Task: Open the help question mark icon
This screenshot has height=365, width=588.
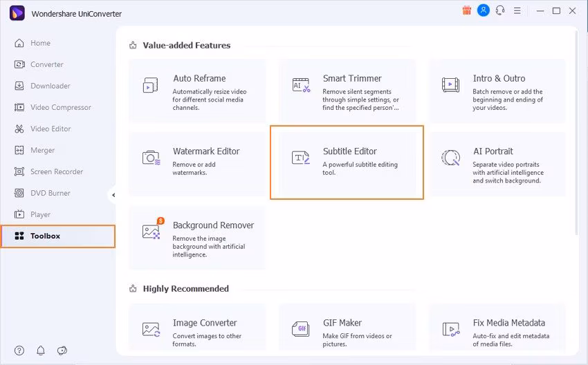Action: (x=19, y=350)
